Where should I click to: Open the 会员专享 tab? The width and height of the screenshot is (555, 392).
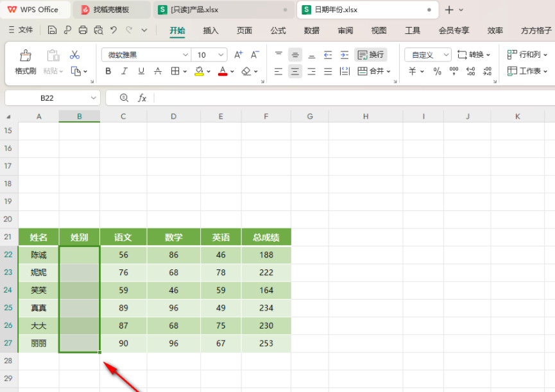(x=454, y=30)
